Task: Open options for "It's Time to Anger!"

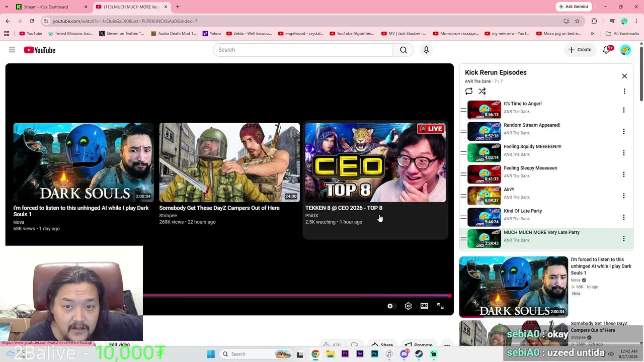Action: tap(624, 110)
